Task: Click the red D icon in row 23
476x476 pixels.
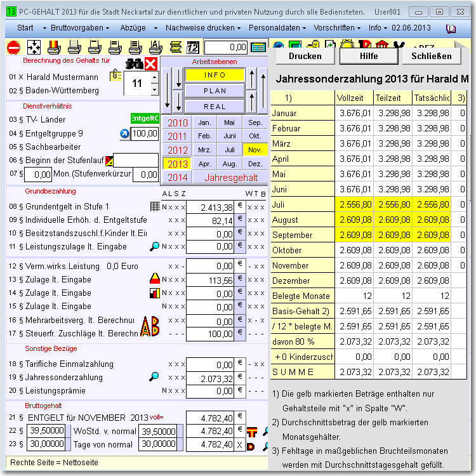Action: [251, 447]
